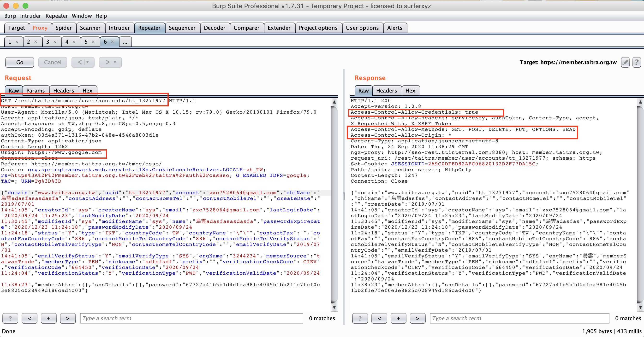Open the Window menu
Image resolution: width=644 pixels, height=337 pixels.
click(x=82, y=16)
